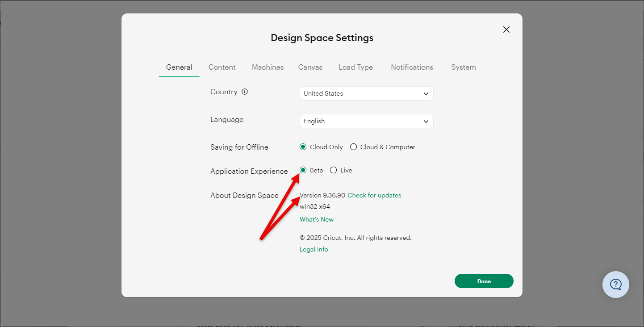Viewport: 644px width, 327px height.
Task: Switch Application Experience to Live
Action: [x=333, y=170]
